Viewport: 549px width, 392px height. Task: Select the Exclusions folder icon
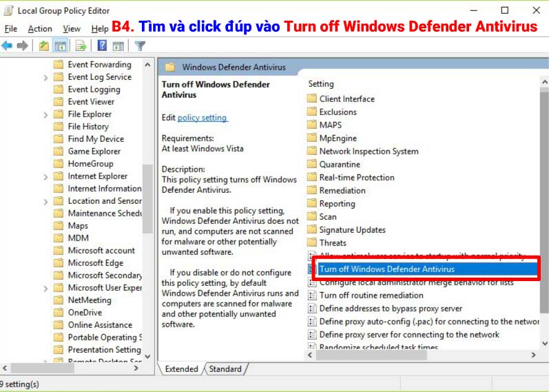point(311,112)
